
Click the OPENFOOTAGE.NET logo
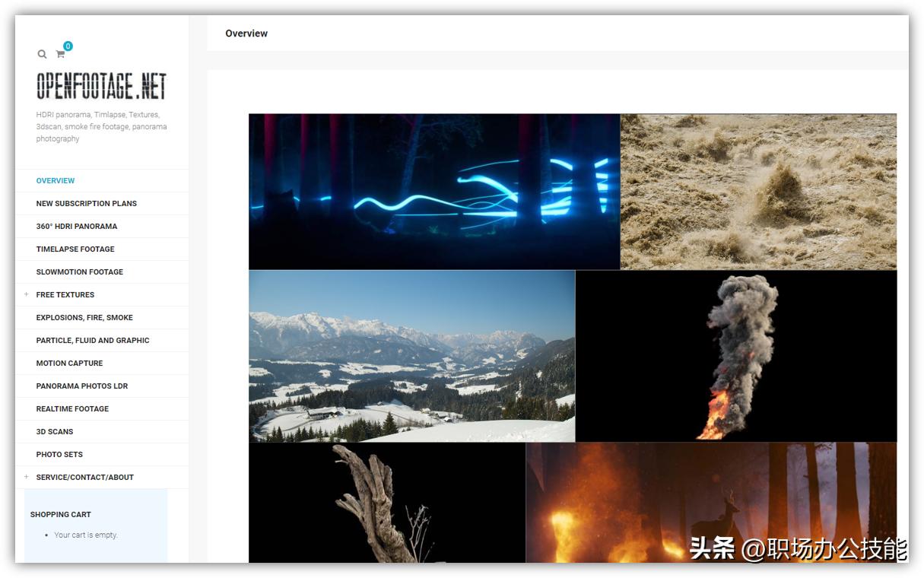(101, 86)
